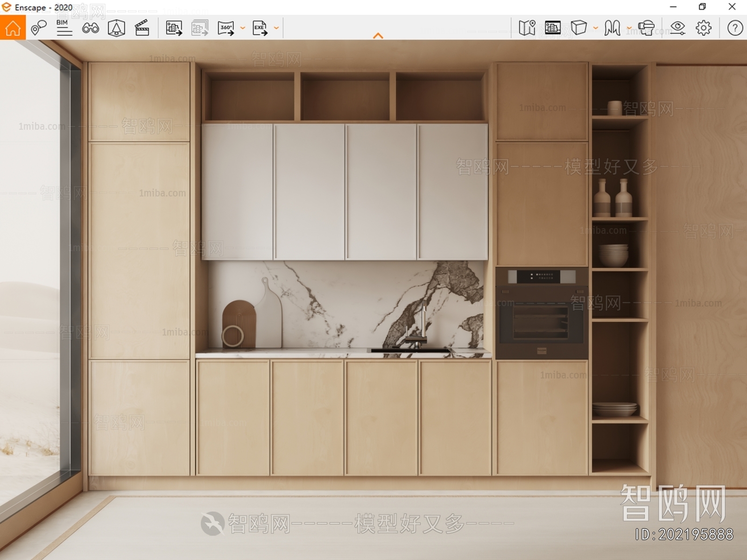Click the Batch Rendering export icon
Viewport: 747px width, 560px height.
click(x=200, y=28)
